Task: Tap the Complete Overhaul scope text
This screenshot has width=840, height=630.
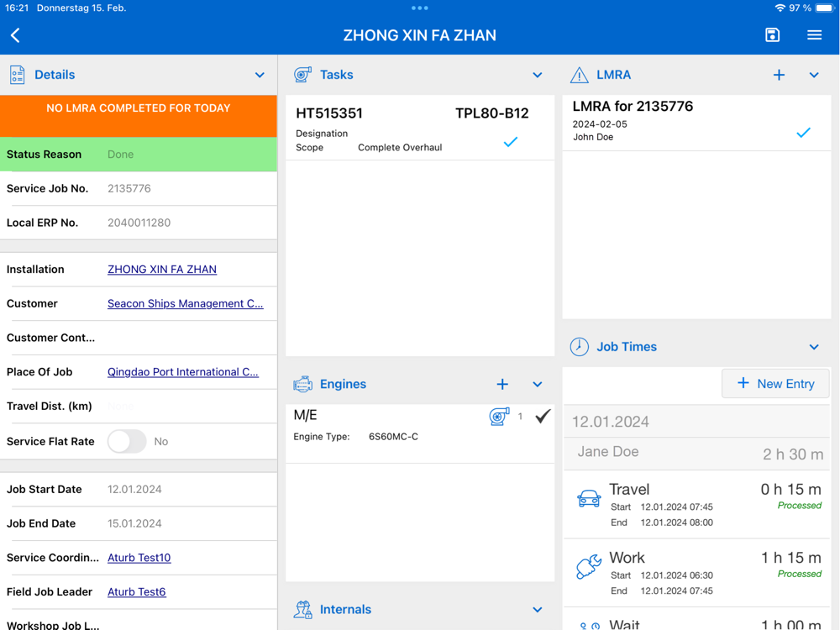Action: click(x=400, y=147)
